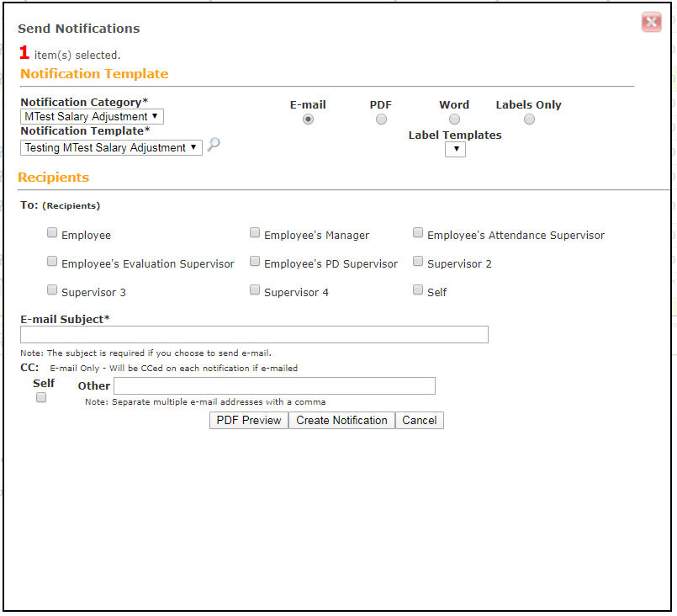Check Employee's Evaluation Supervisor checkbox

[52, 262]
